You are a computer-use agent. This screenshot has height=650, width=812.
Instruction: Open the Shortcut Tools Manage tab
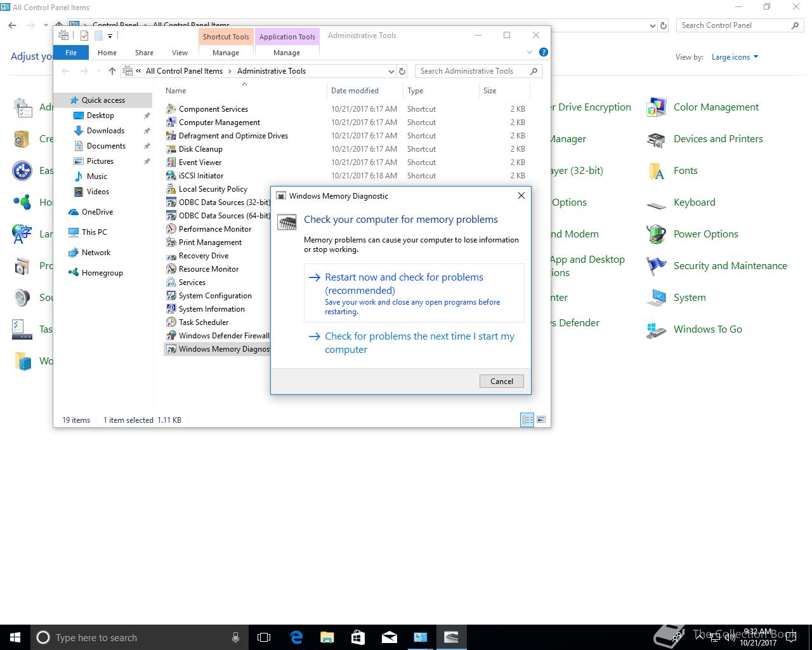(226, 53)
